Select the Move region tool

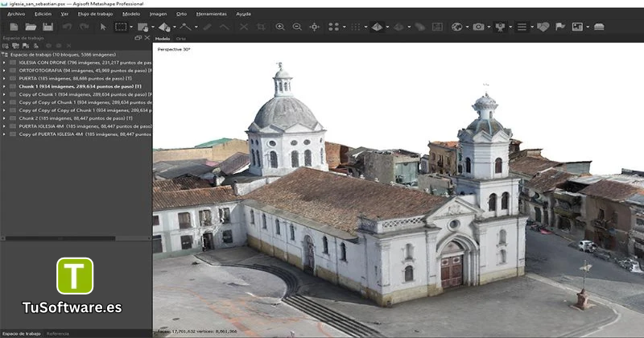coord(143,27)
